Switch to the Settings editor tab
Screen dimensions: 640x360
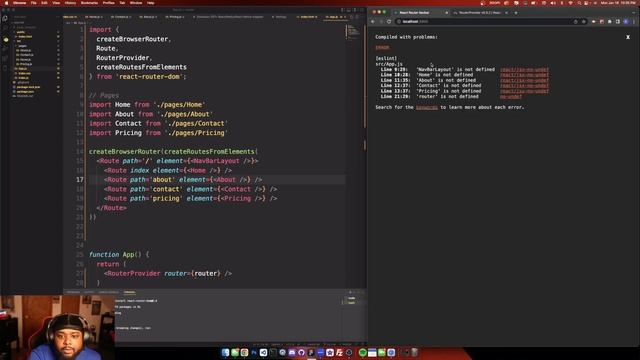tap(281, 17)
